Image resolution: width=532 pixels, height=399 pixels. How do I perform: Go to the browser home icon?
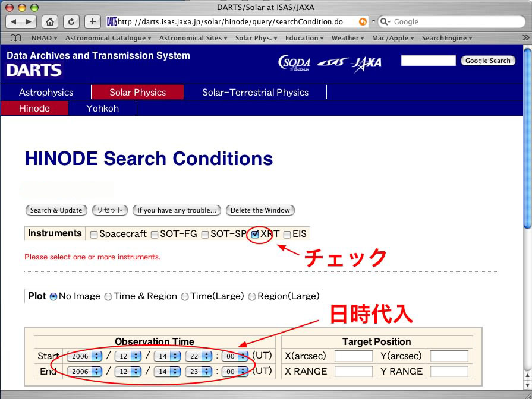pos(50,22)
